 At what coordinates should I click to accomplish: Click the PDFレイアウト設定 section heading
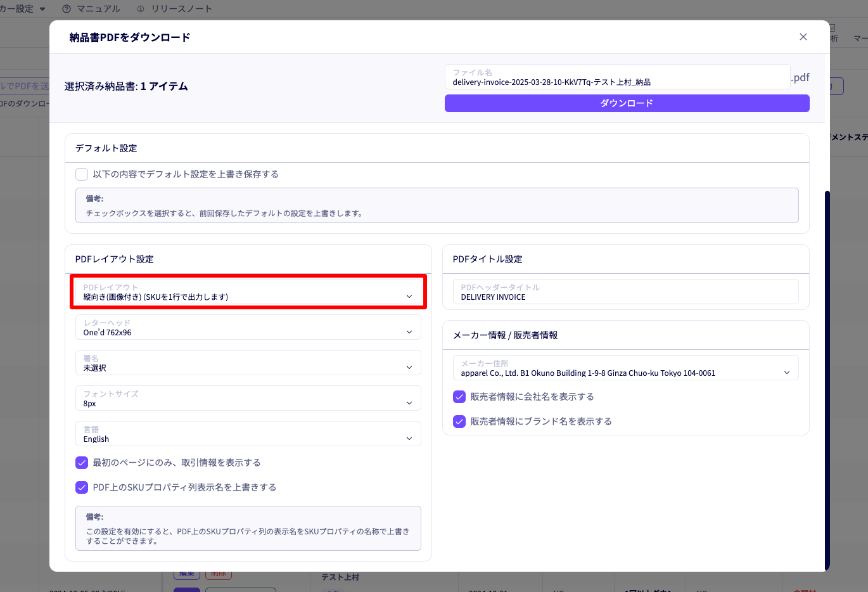click(115, 259)
